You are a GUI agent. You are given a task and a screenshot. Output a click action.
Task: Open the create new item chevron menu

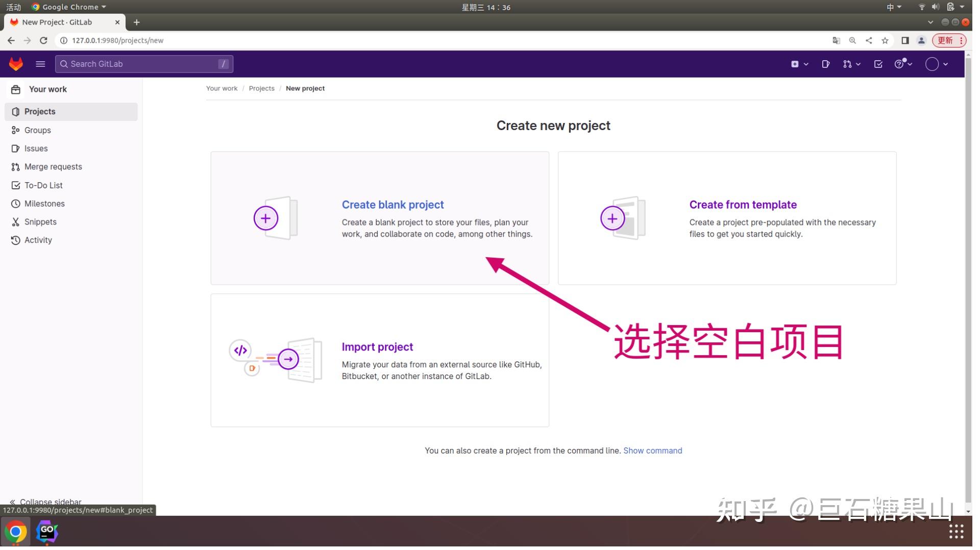point(805,64)
